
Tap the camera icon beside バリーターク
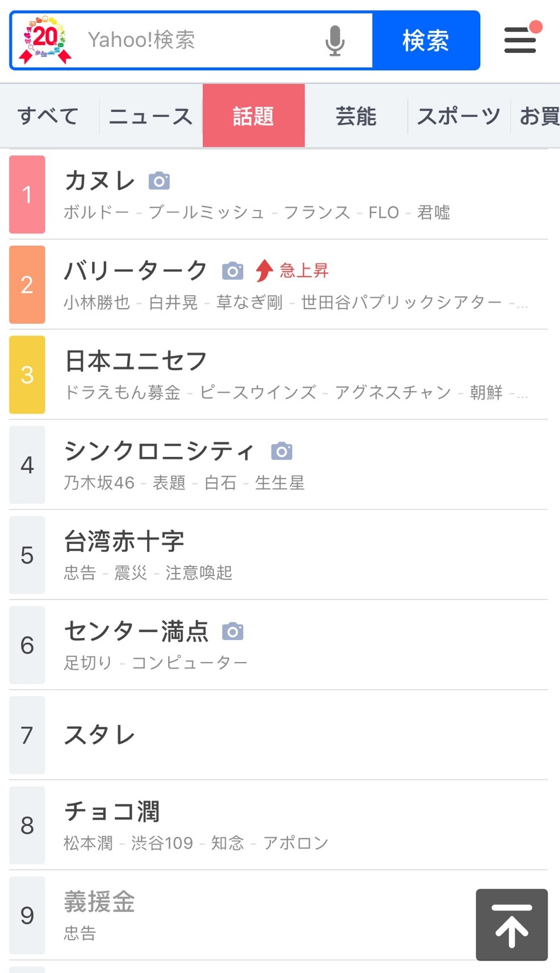tap(233, 271)
